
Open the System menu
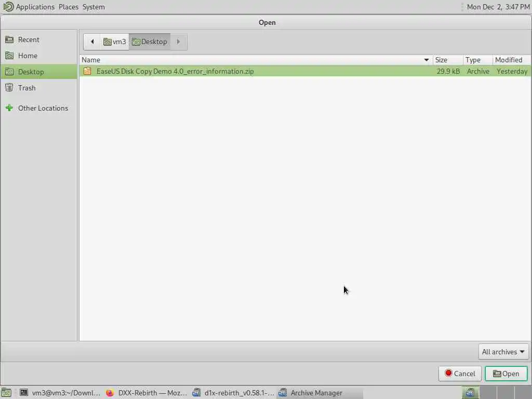94,7
